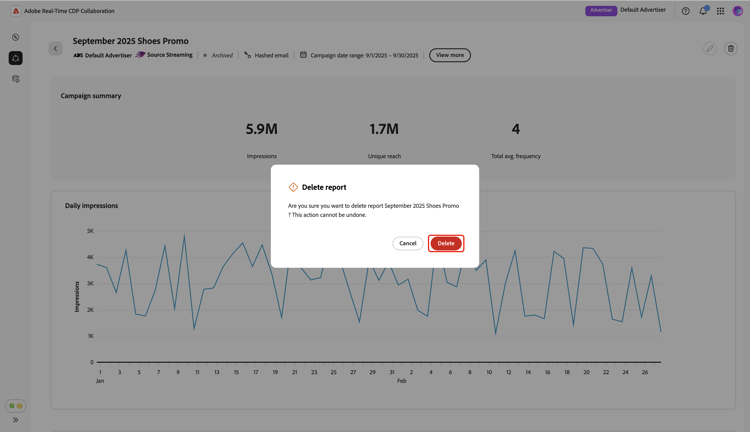This screenshot has width=750, height=432.
Task: Open the notifications bell
Action: pos(703,11)
